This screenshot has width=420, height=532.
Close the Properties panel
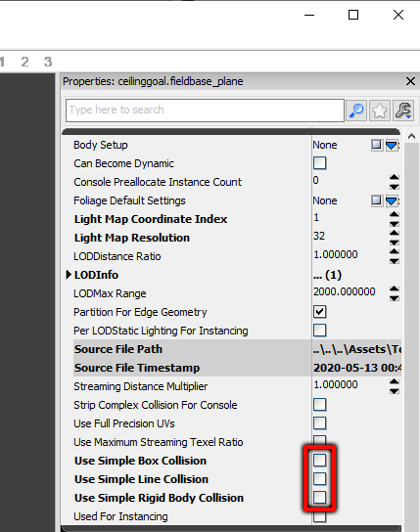[410, 81]
